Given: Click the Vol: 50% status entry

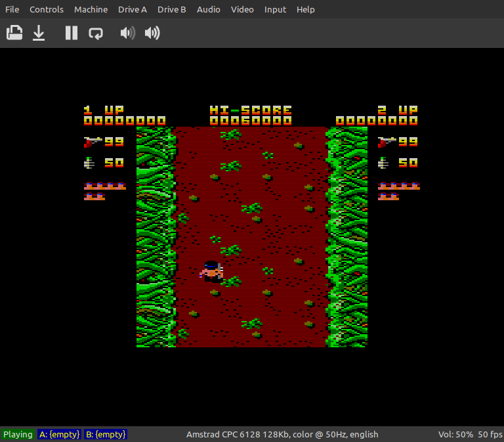Looking at the screenshot, I should tap(455, 435).
